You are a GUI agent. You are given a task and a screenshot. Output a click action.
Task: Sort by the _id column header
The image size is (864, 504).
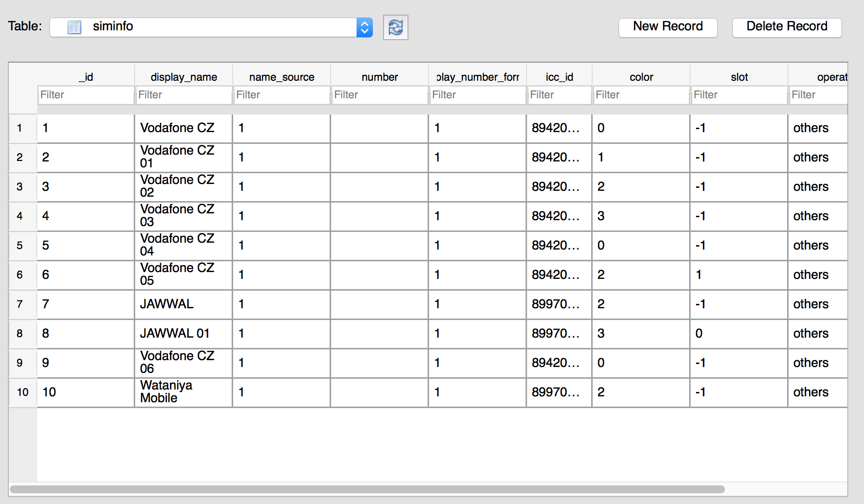(x=86, y=77)
